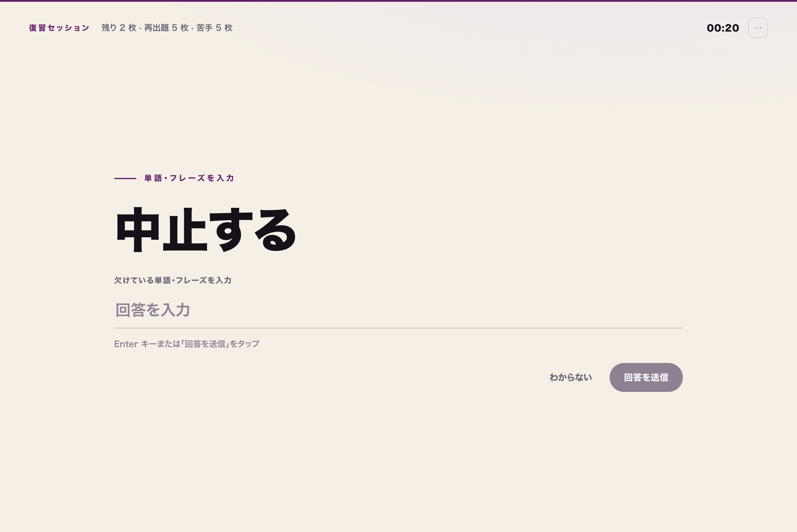Click the 復習セッション header label
The width and height of the screenshot is (797, 532).
tap(59, 28)
